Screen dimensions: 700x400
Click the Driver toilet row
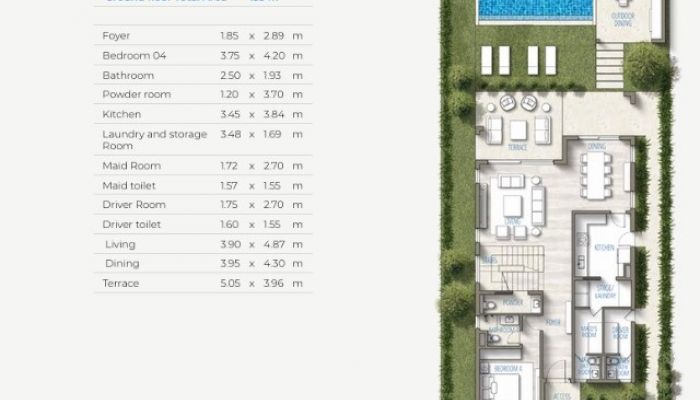(x=203, y=225)
